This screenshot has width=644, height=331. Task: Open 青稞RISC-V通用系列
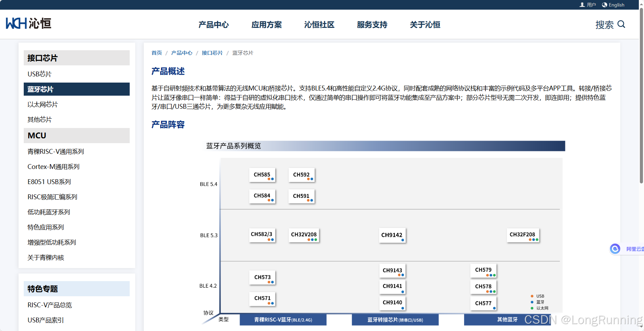click(56, 151)
